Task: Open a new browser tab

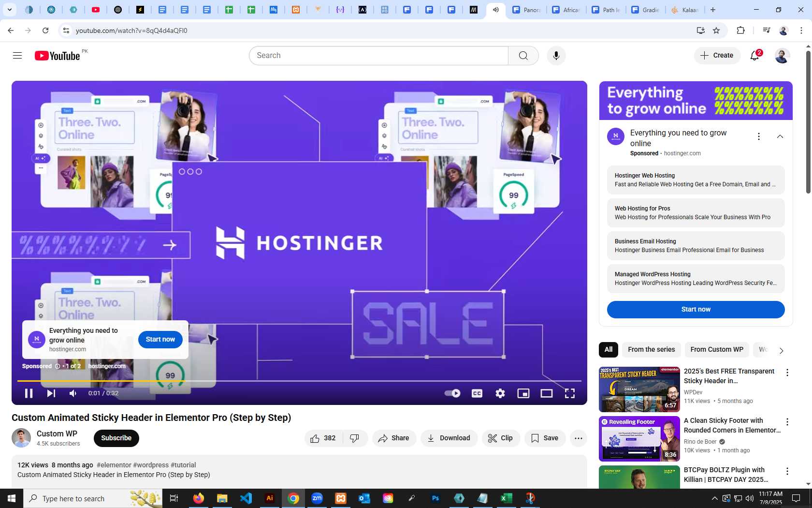Action: coord(713,10)
